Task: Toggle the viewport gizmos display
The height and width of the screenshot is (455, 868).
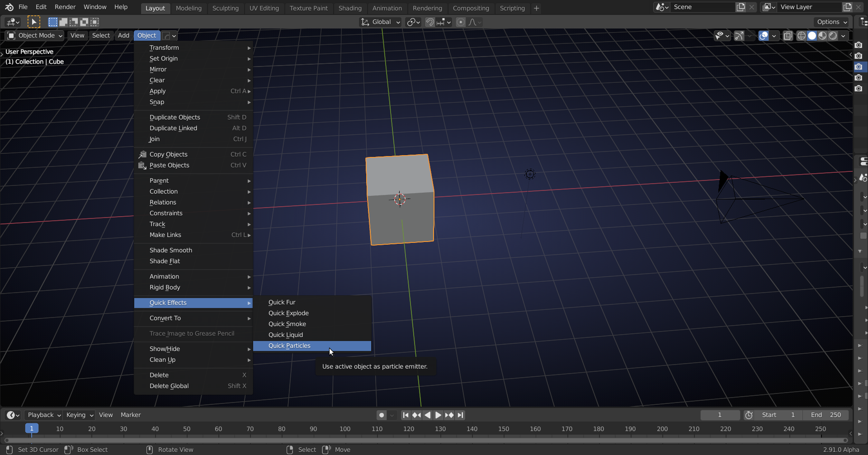Action: coord(739,36)
